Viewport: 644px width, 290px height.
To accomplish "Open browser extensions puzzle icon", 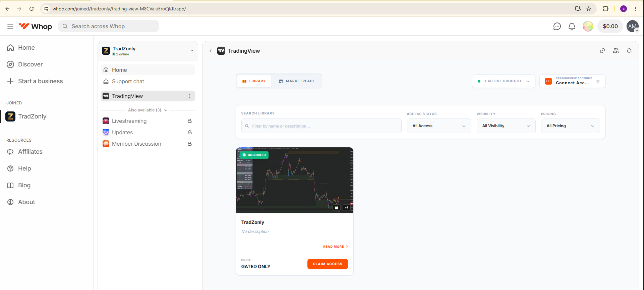I will click(x=605, y=9).
